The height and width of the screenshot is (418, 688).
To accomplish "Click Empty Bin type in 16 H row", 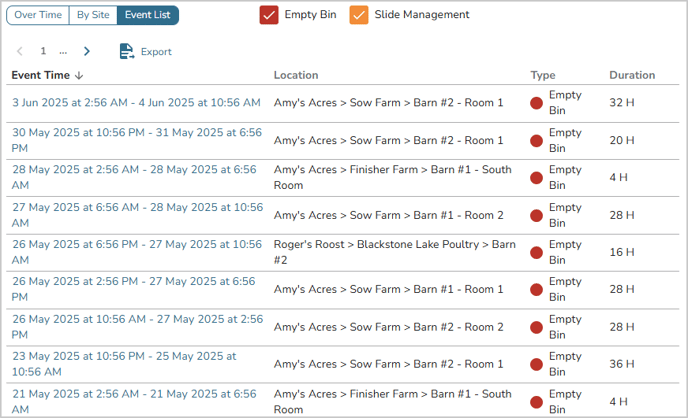I will click(x=565, y=252).
